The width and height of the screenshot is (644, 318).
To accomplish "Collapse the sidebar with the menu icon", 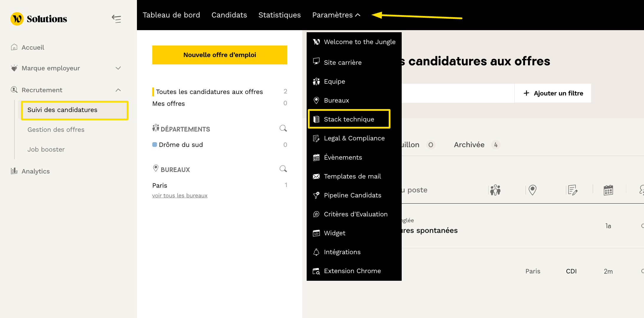I will pyautogui.click(x=116, y=19).
